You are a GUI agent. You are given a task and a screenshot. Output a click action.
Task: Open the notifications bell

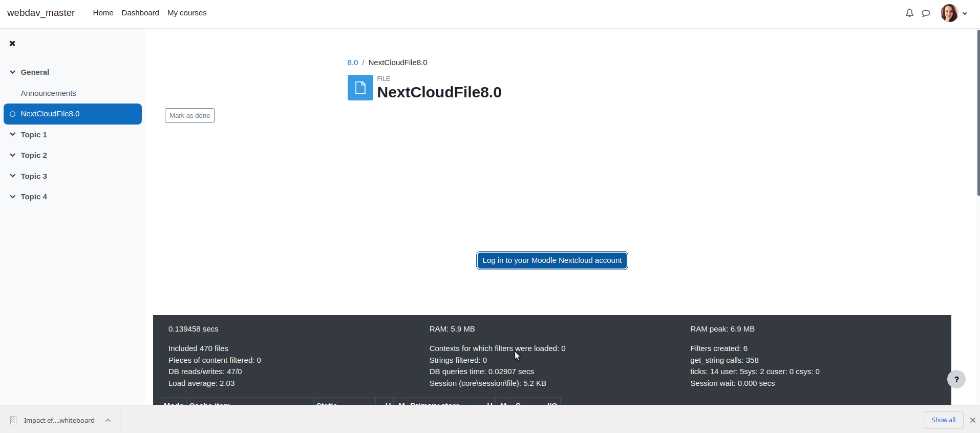909,13
